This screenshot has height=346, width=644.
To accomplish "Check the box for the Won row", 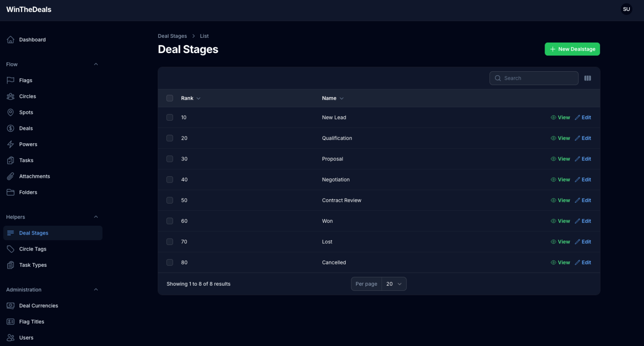I will click(x=170, y=221).
